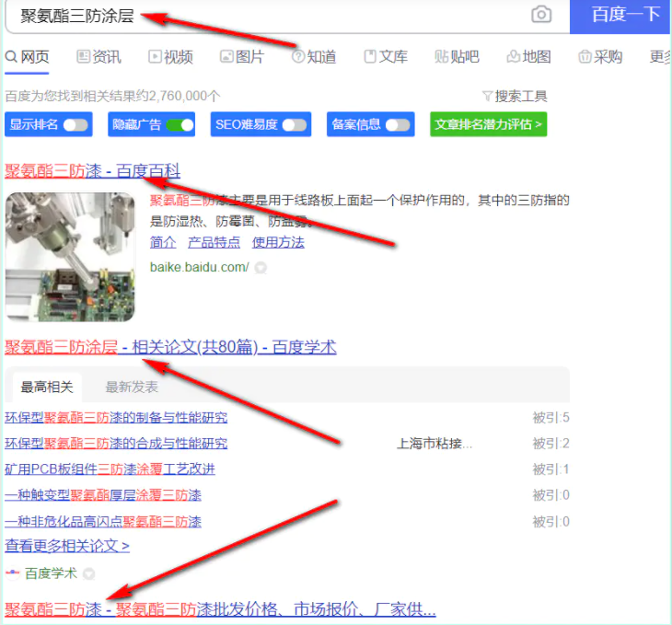
Task: Open paper 一种触变型聚氨酯厚层涂覆三防漆
Action: 103,495
